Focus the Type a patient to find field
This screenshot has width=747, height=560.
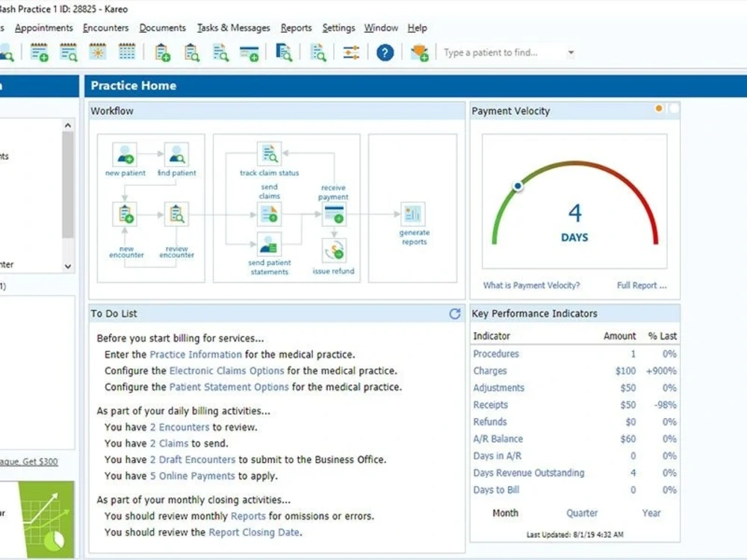click(x=503, y=52)
